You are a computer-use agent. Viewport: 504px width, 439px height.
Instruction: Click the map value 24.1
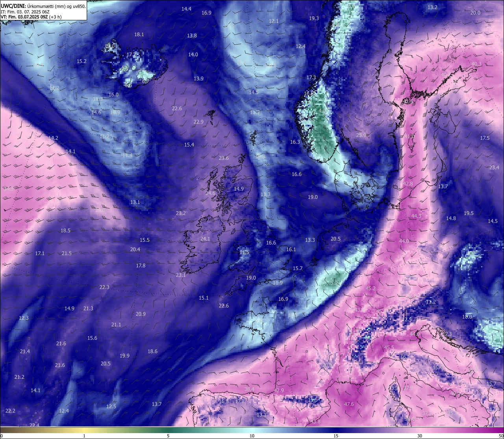[205, 239]
